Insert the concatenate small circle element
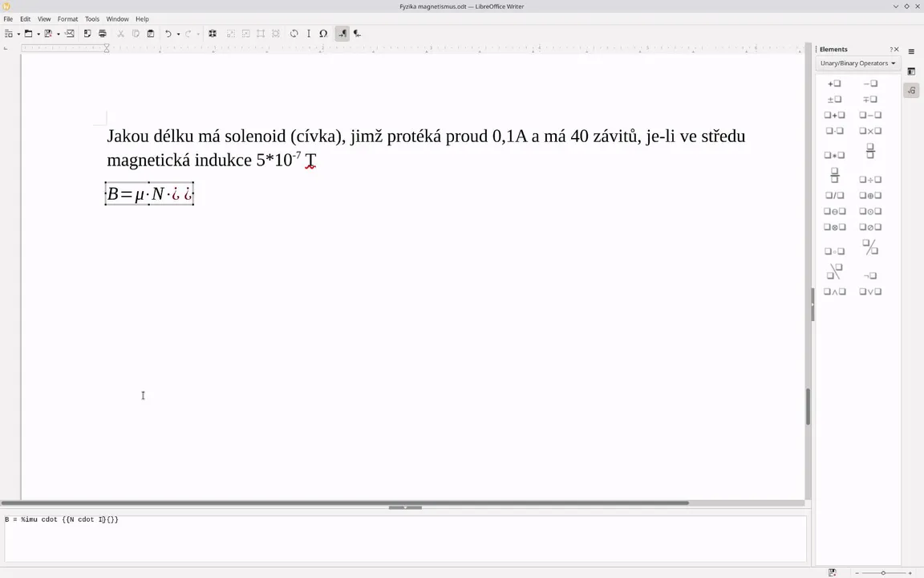Viewport: 924px width, 578px height. pos(834,251)
